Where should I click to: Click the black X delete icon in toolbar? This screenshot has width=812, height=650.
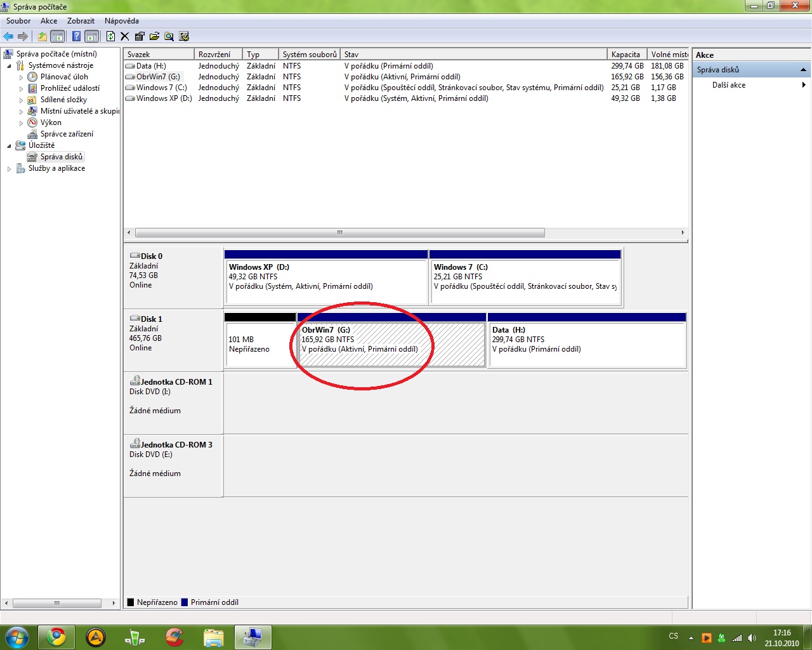point(125,36)
